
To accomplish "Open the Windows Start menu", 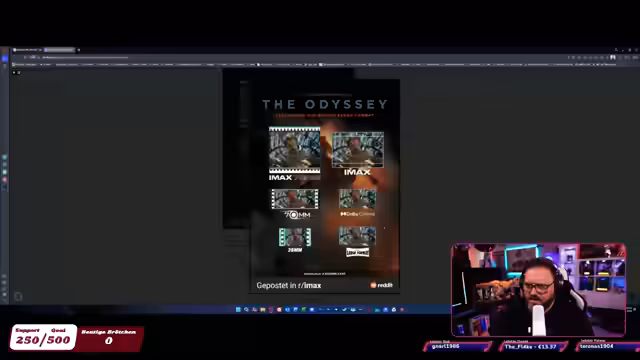I will click(x=238, y=310).
